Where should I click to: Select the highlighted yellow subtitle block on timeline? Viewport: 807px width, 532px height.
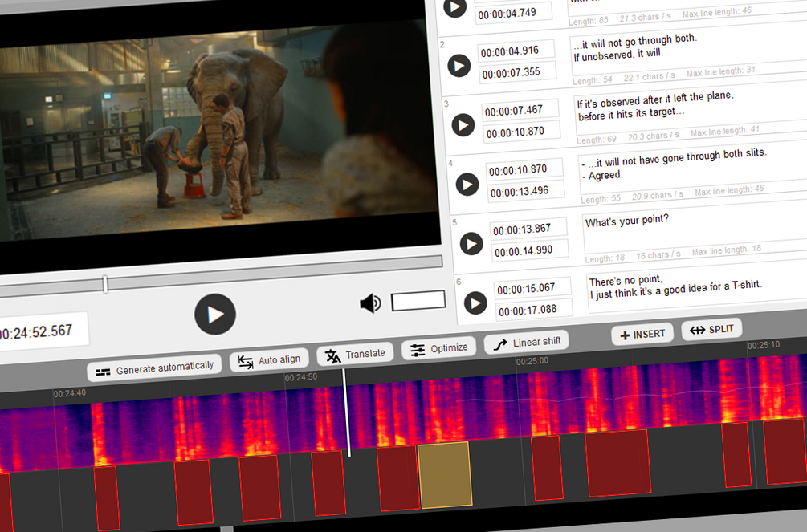coord(445,474)
